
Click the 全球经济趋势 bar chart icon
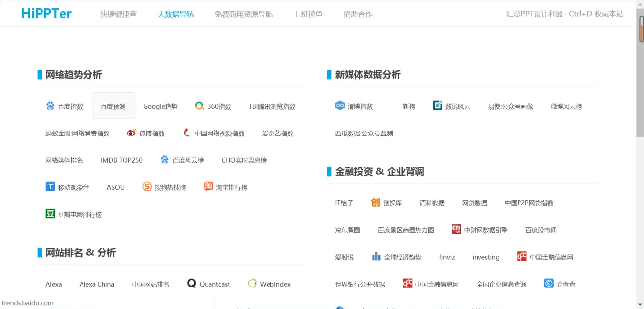point(376,256)
